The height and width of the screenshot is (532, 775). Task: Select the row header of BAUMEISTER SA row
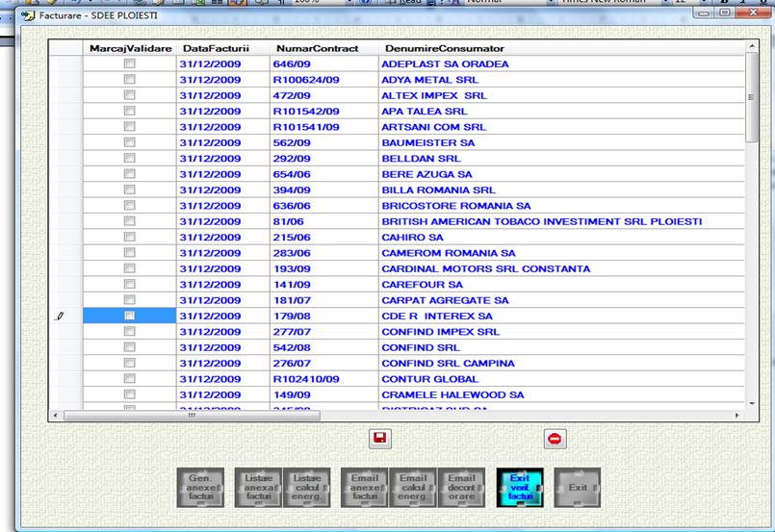pos(65,142)
